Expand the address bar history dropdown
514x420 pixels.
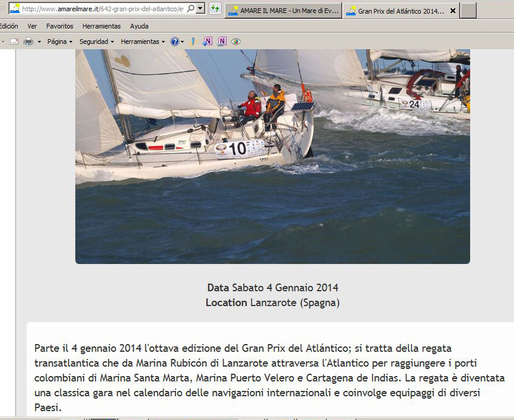tap(200, 9)
